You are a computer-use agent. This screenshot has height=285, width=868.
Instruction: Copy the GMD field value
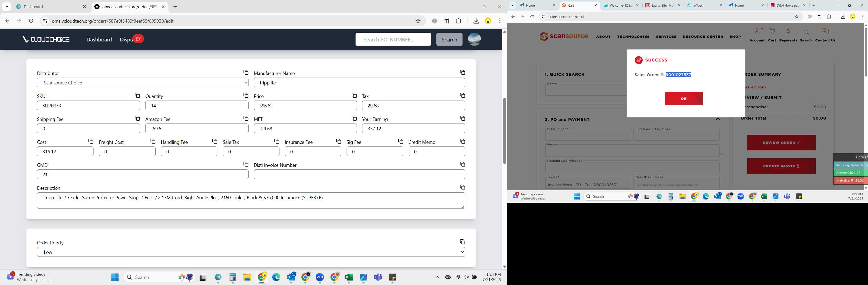coord(246,164)
